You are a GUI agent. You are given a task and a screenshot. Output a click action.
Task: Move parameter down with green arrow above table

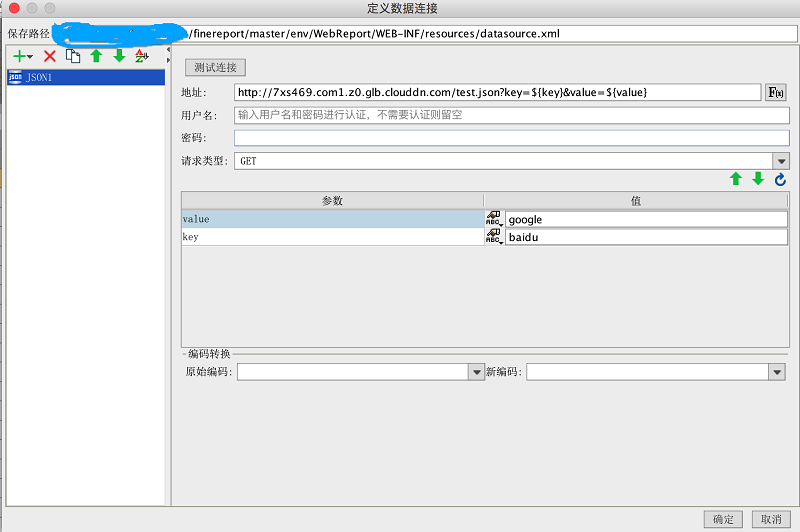point(758,179)
